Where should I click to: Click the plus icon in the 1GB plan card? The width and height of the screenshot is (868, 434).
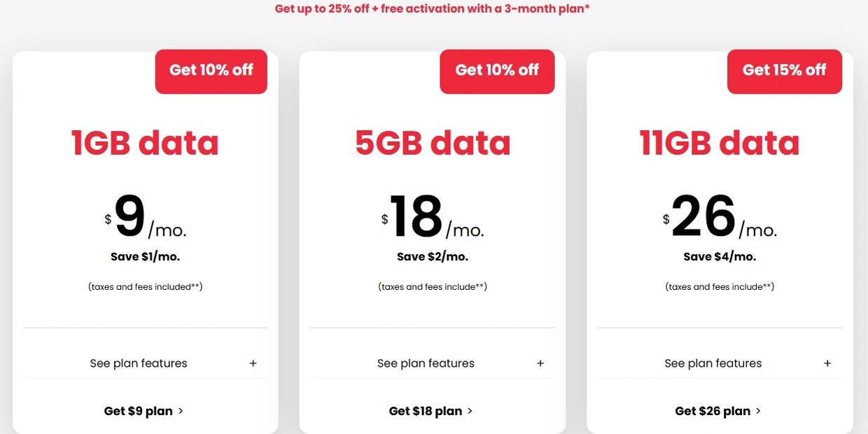tap(253, 363)
